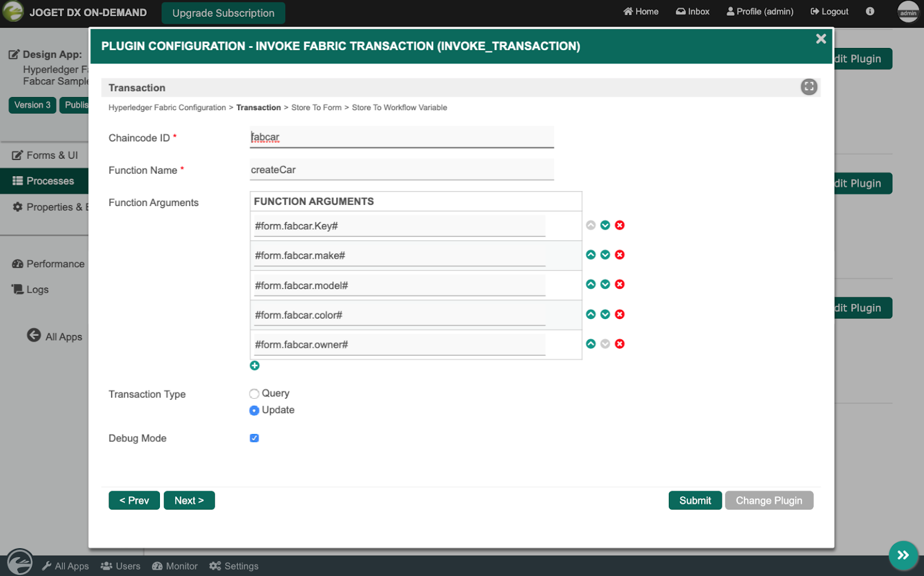Select the Query transaction type
Viewport: 924px width, 576px height.
pyautogui.click(x=254, y=394)
